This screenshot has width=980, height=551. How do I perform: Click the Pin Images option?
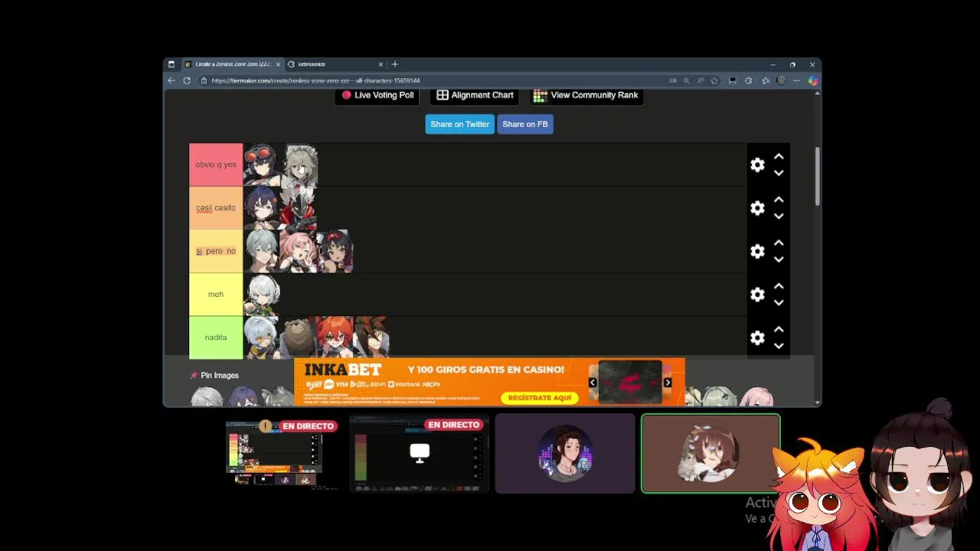214,375
